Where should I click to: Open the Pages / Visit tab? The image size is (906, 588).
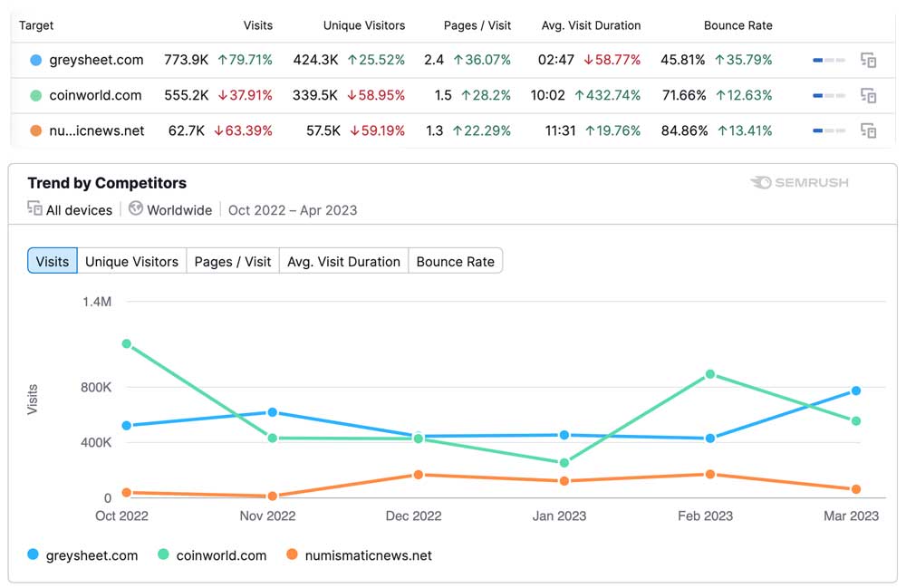[233, 261]
